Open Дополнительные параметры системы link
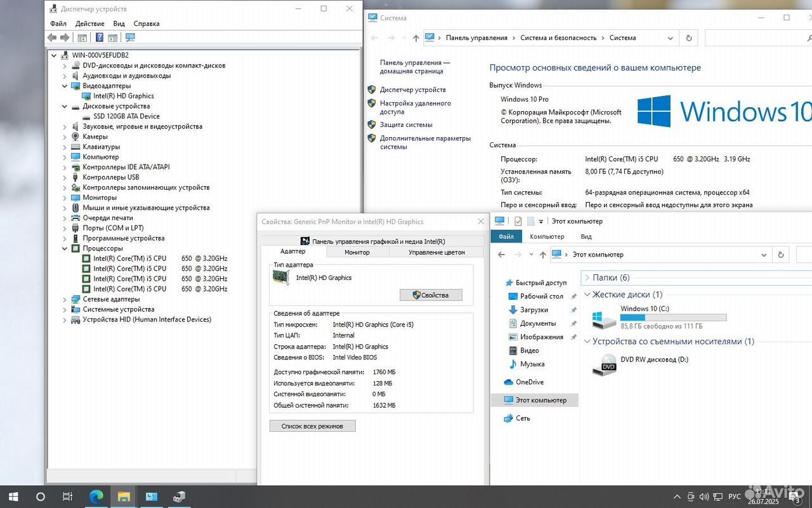 tap(426, 142)
